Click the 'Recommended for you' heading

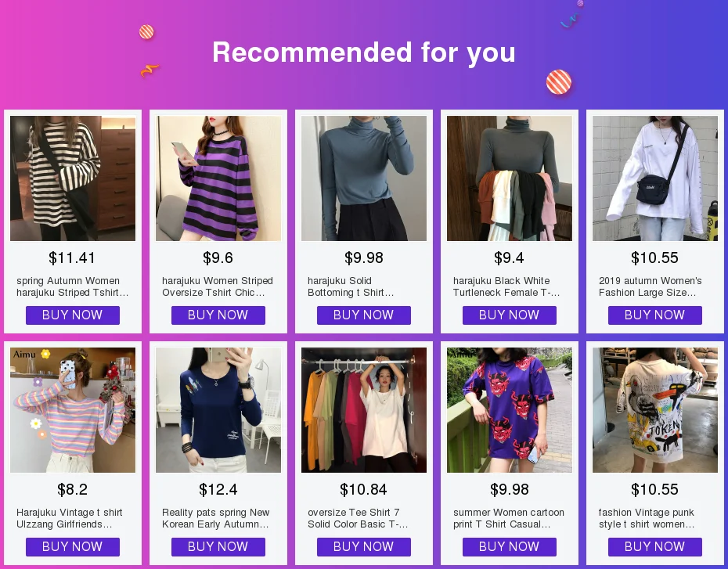(x=364, y=52)
